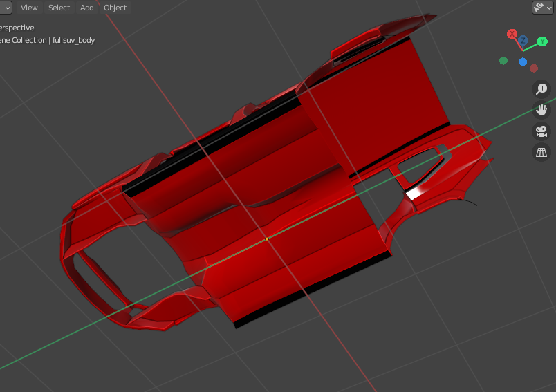This screenshot has width=556, height=392.
Task: Click the green Y axis on the navigation gizmo
Action: click(542, 41)
